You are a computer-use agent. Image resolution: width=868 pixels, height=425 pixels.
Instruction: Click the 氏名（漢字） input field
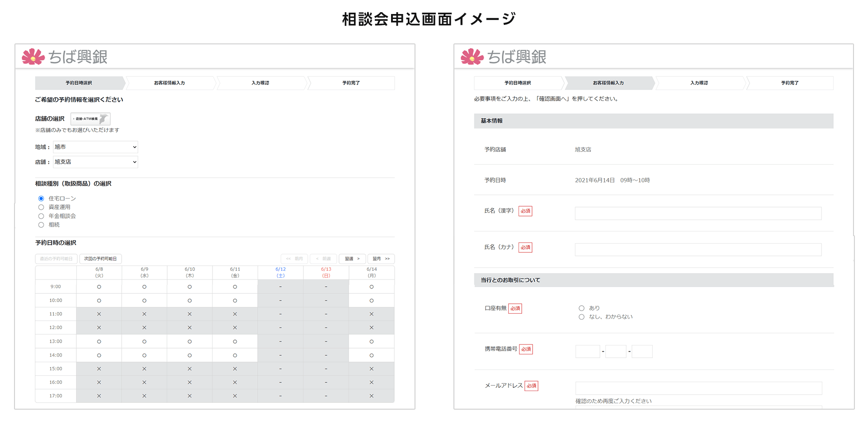pos(698,213)
